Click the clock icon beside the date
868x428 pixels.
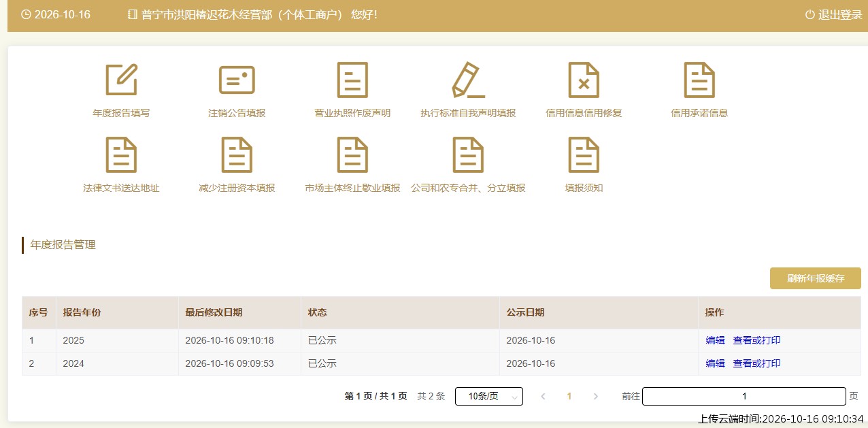click(x=26, y=15)
